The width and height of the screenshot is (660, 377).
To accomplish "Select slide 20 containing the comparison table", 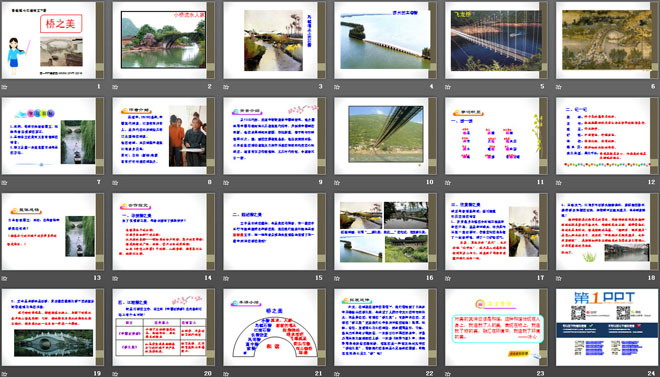I will pos(163,327).
